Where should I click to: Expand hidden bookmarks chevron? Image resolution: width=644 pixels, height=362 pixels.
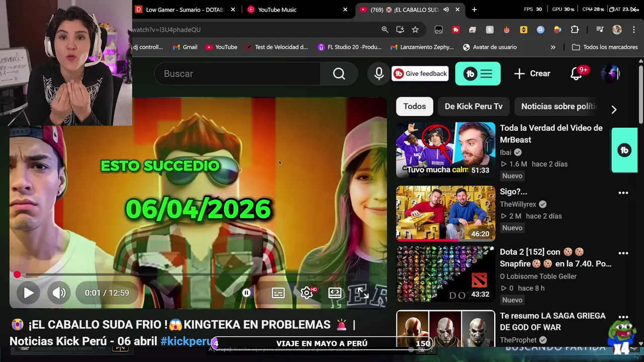pyautogui.click(x=553, y=47)
